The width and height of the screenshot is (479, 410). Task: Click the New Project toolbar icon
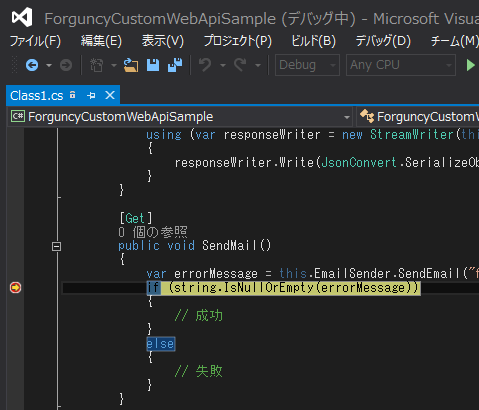[96, 65]
